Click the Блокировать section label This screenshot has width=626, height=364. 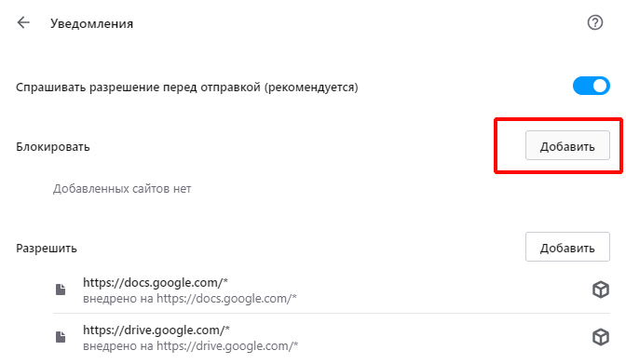click(x=53, y=147)
